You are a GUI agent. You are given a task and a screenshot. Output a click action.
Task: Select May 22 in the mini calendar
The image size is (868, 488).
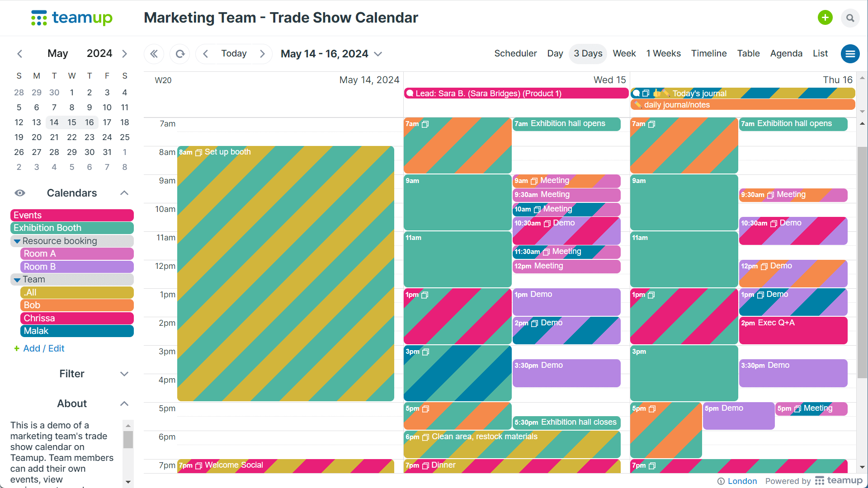point(72,137)
